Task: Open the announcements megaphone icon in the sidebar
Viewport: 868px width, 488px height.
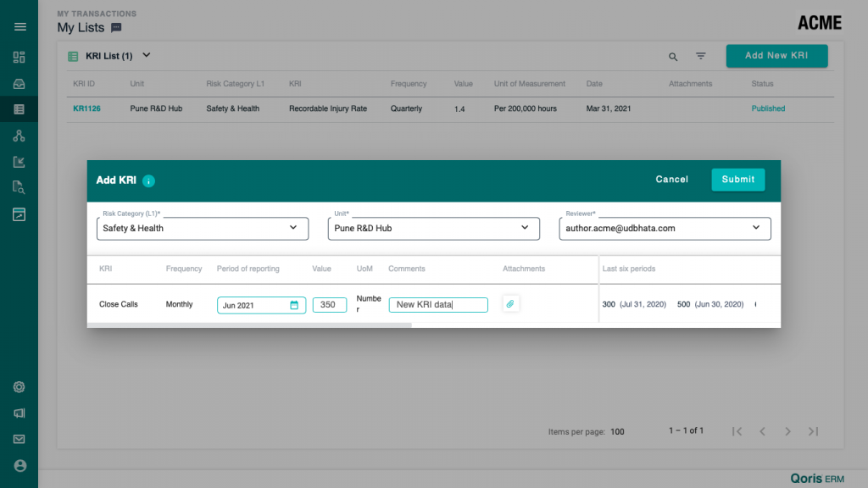Action: click(19, 413)
